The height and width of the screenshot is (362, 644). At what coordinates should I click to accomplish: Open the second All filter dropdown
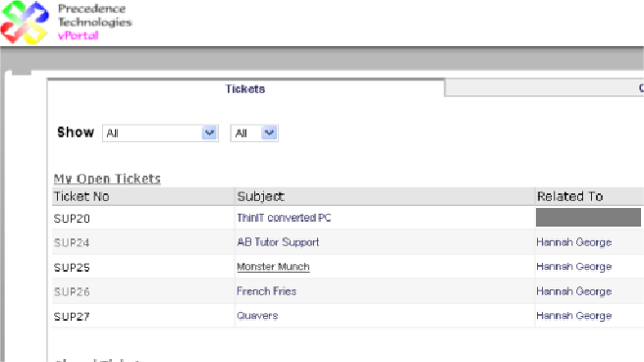point(254,133)
